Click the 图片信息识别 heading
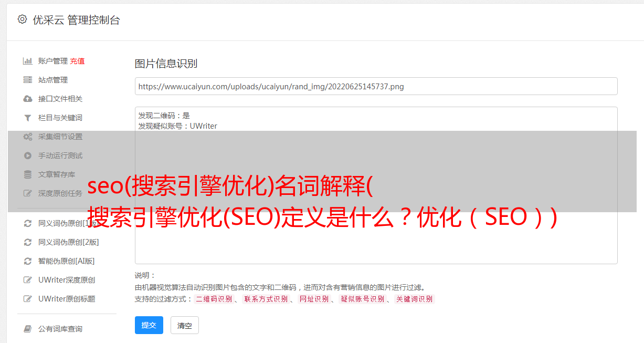Viewport: 644px width, 343px height. pyautogui.click(x=166, y=64)
